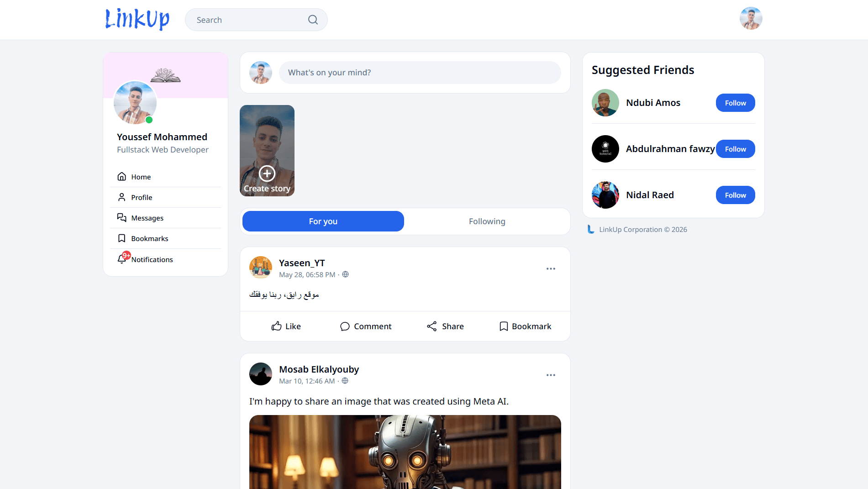Open the account menu via top-right avatar
The height and width of the screenshot is (489, 868).
point(751,19)
